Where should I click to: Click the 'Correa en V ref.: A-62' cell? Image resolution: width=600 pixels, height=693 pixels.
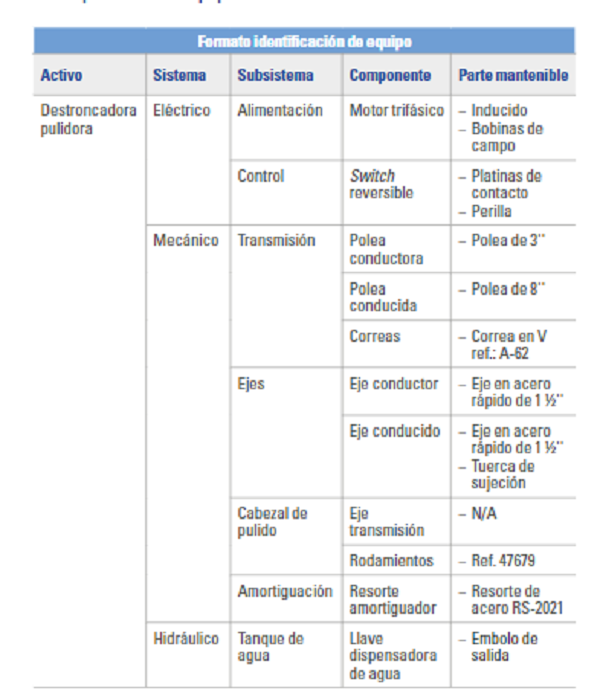(x=510, y=345)
